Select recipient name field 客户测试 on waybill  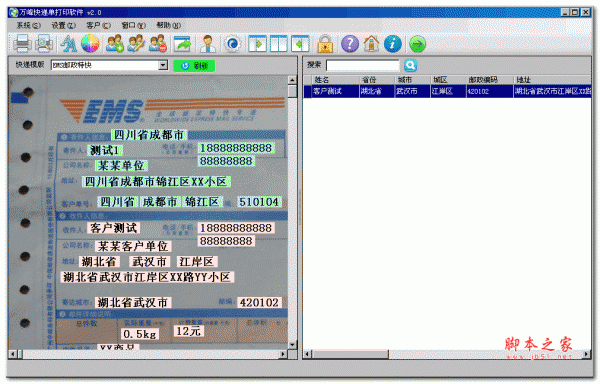[x=114, y=228]
